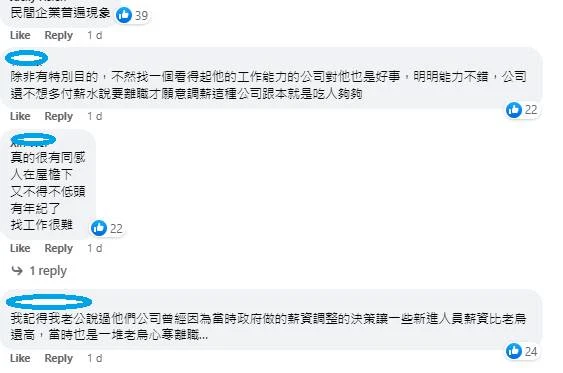This screenshot has width=563, height=373.
Task: Expand the 1 reply thread
Action: coord(48,271)
